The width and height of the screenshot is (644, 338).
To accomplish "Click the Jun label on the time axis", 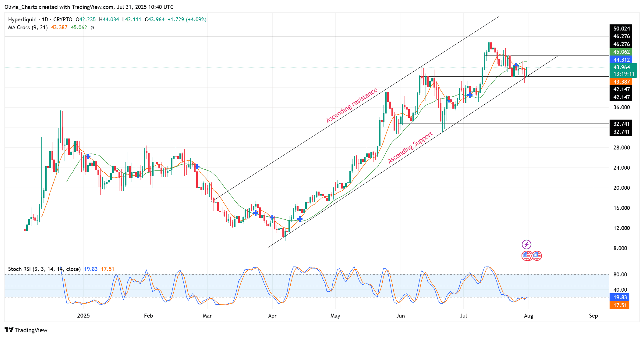I will coord(400,316).
